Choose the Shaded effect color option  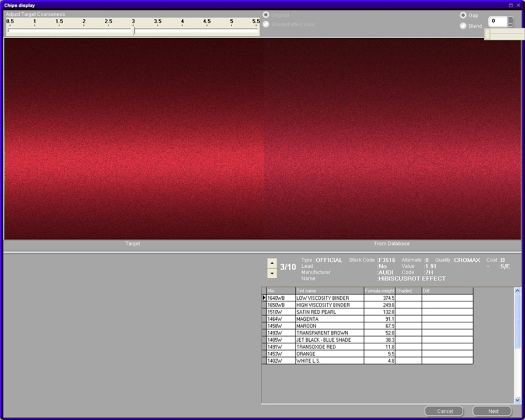[266, 24]
